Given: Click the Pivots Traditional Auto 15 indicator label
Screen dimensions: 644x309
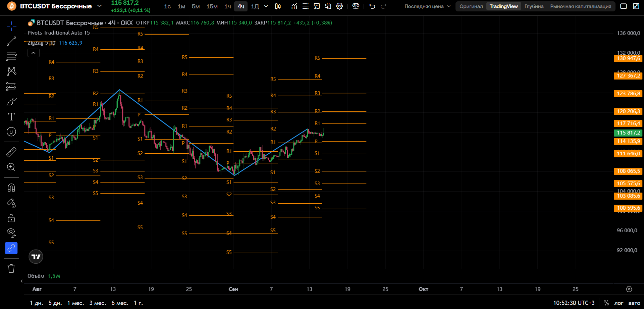Looking at the screenshot, I should [59, 33].
